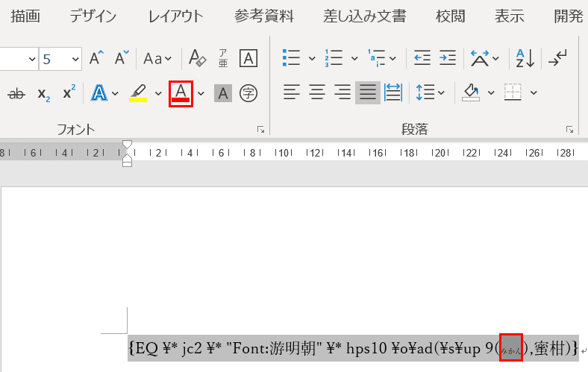The image size is (588, 372).
Task: Apply paragraph shading fill bucket
Action: [x=471, y=92]
